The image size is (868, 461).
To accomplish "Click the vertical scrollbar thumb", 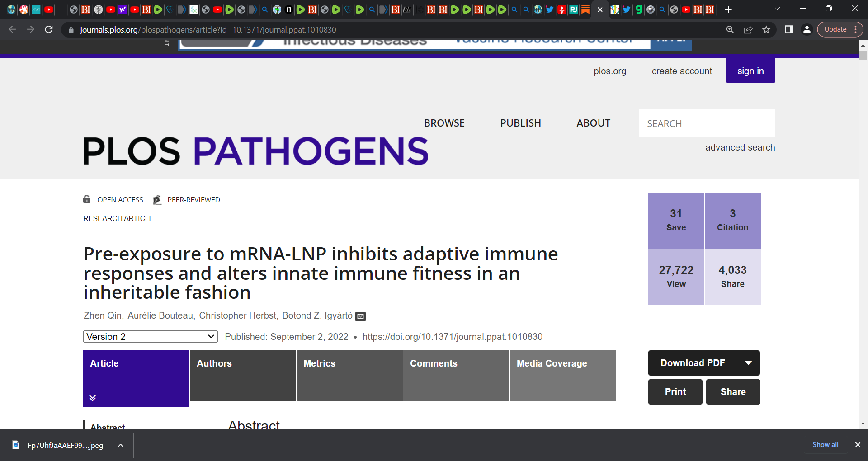I will click(863, 55).
